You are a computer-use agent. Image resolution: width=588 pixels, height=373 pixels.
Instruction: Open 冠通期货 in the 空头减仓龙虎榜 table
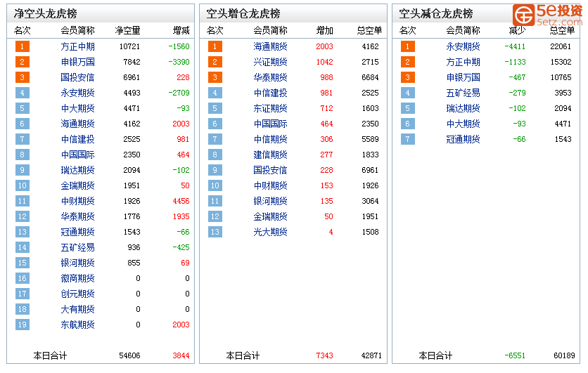click(x=463, y=139)
